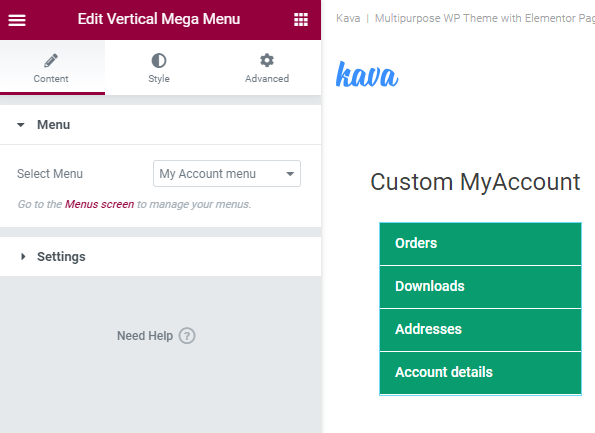The image size is (595, 433).
Task: Follow the Menus screen link
Action: 99,205
